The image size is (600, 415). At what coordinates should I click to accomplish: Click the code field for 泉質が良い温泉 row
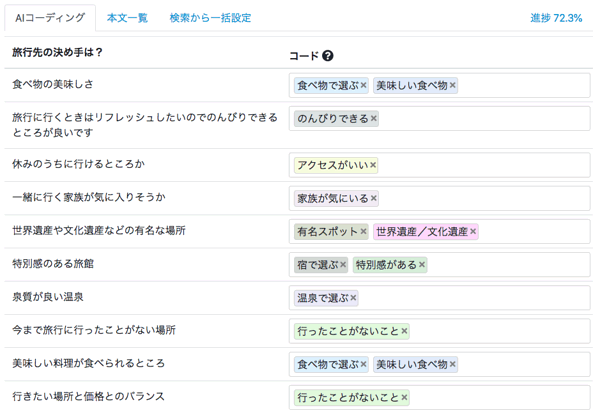point(439,298)
